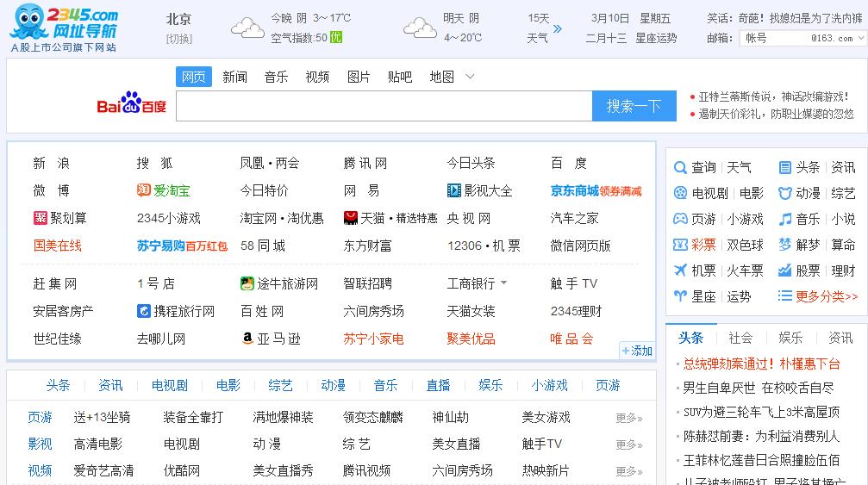Open the 15-day weather arrow
The height and width of the screenshot is (485, 868).
[558, 28]
